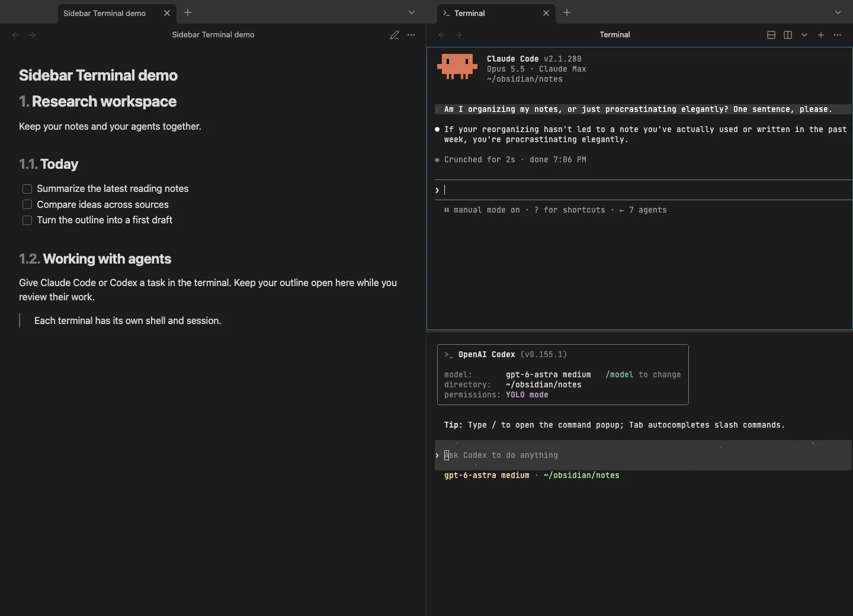Open the Terminal pane's more options menu
The width and height of the screenshot is (853, 616).
point(838,35)
